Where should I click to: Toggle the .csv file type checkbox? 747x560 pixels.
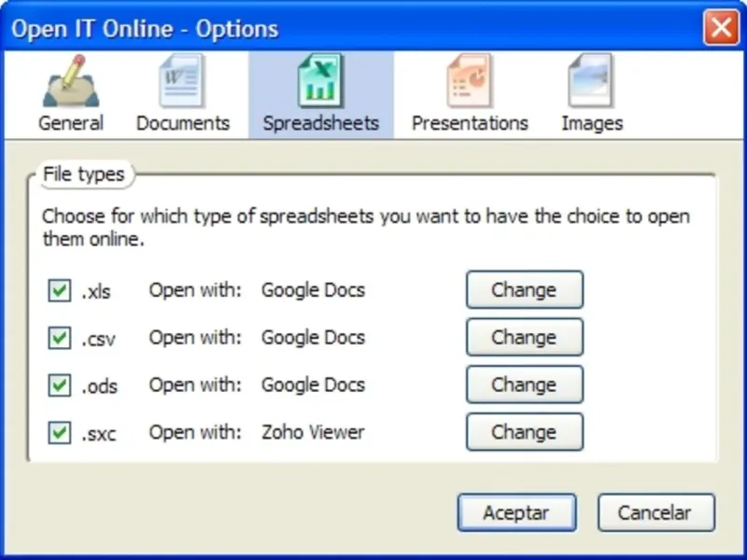tap(60, 338)
